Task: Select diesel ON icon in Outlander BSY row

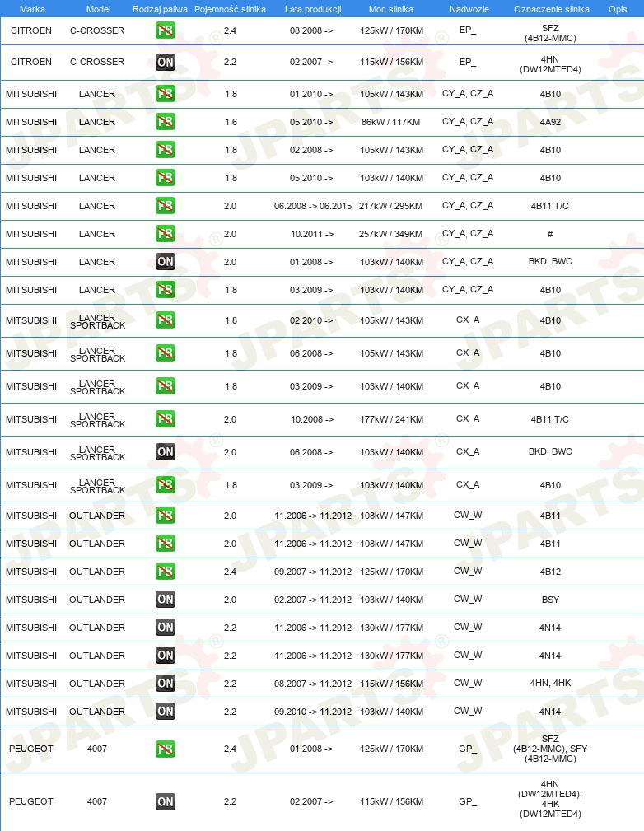Action: (166, 600)
